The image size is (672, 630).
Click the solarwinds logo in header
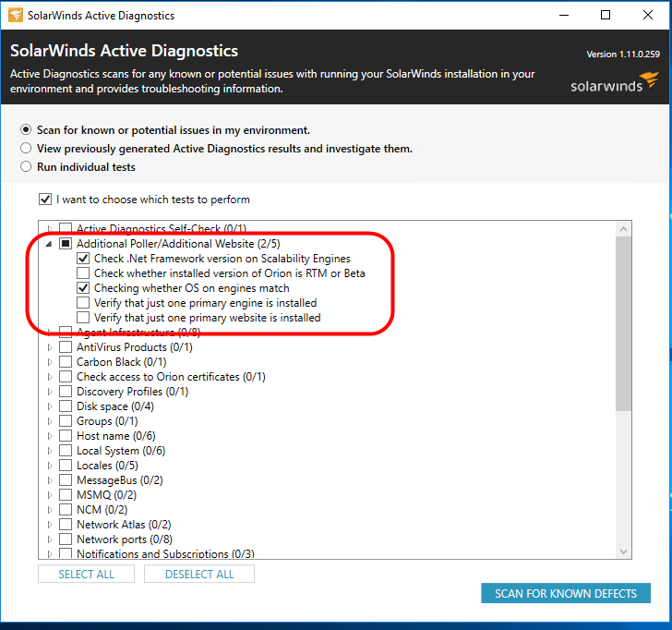[614, 82]
